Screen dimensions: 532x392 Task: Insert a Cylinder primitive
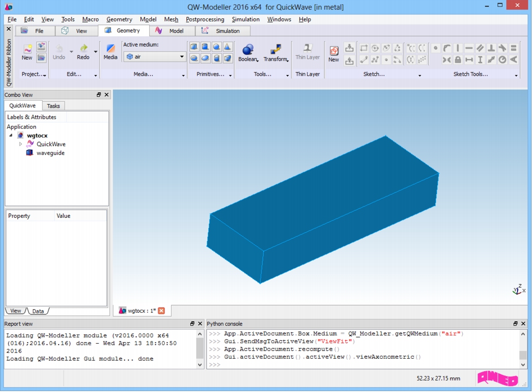(205, 47)
